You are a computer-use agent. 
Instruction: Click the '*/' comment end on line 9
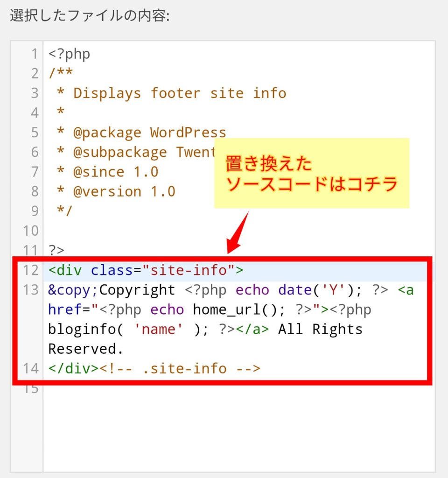coord(64,211)
